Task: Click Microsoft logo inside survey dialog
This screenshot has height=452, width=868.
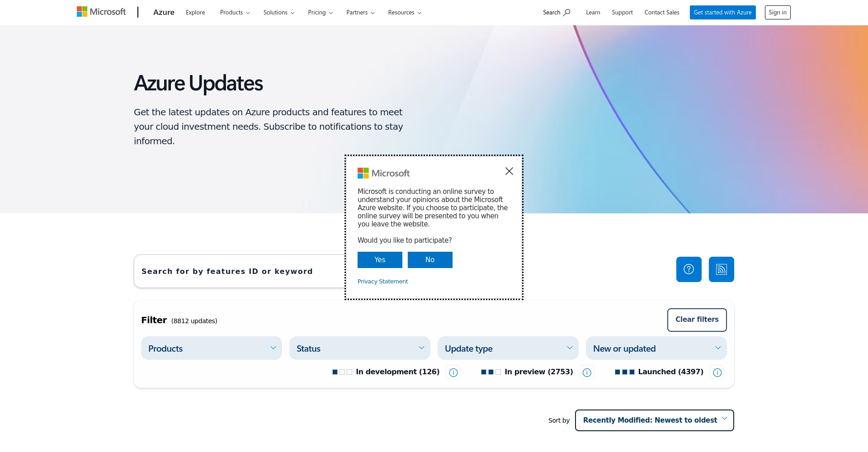Action: [x=383, y=173]
